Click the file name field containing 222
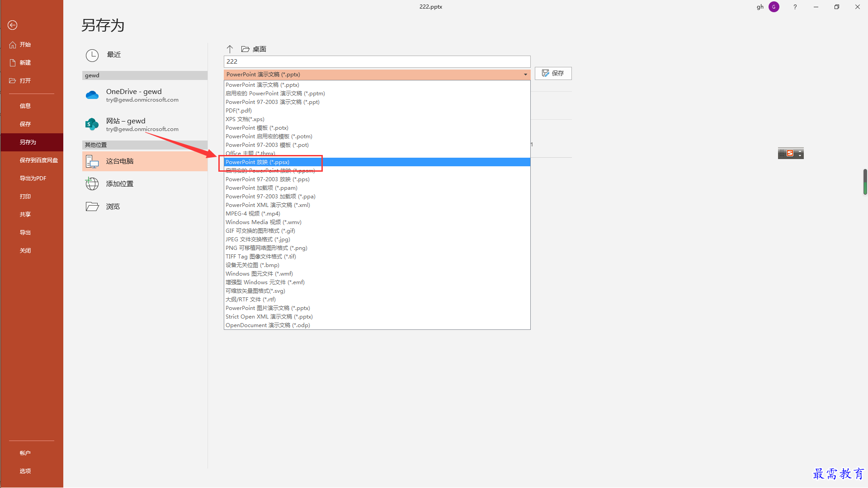868x488 pixels. [377, 61]
